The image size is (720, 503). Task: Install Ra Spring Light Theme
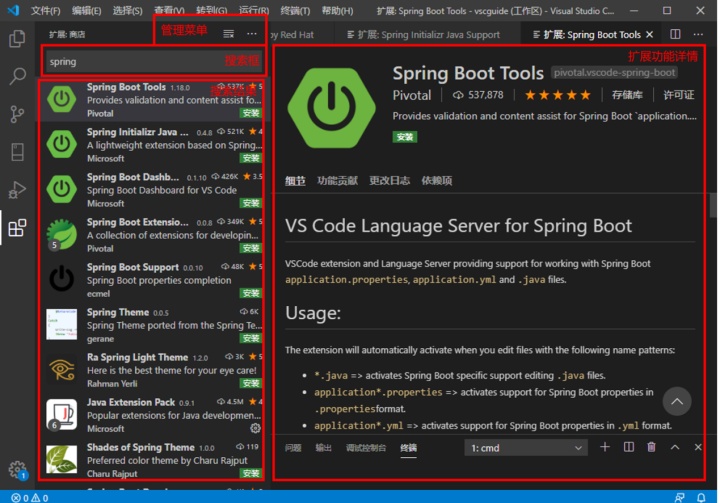[251, 383]
